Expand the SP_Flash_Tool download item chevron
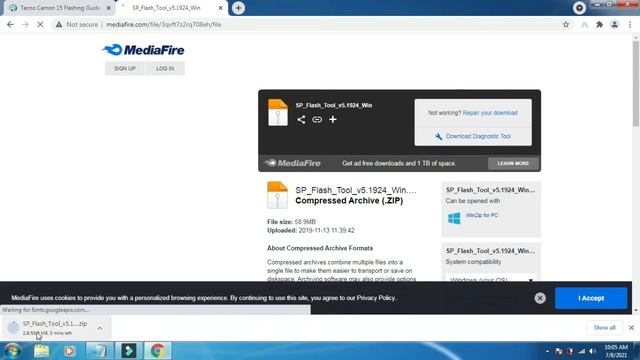The height and width of the screenshot is (360, 640). [x=100, y=328]
